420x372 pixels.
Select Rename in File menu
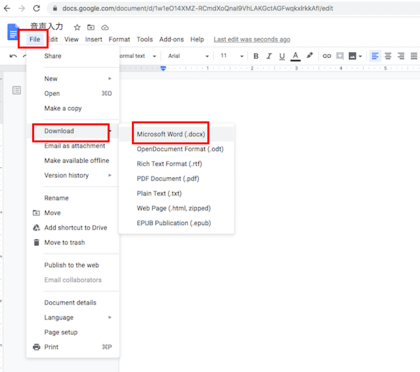73,198
